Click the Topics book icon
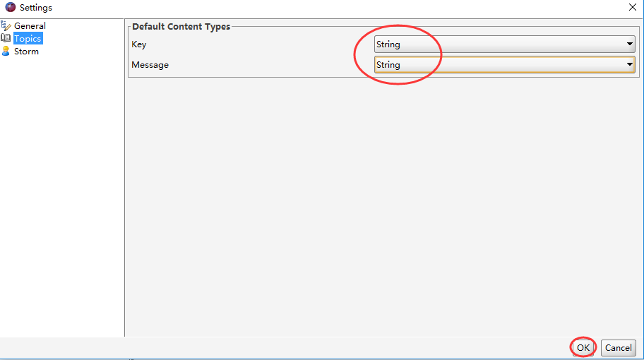Viewport: 644px width, 360px height. (6, 39)
